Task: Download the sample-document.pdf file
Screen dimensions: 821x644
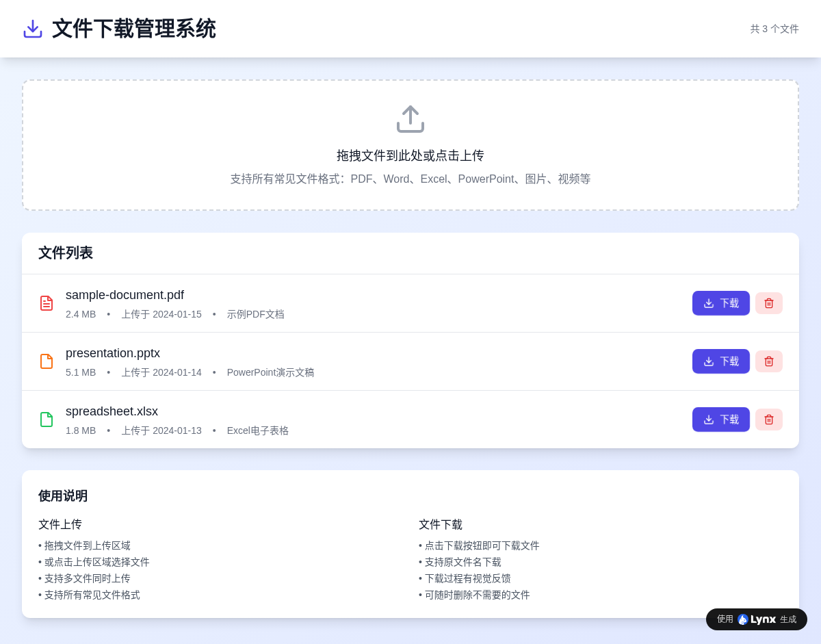Action: coord(720,303)
